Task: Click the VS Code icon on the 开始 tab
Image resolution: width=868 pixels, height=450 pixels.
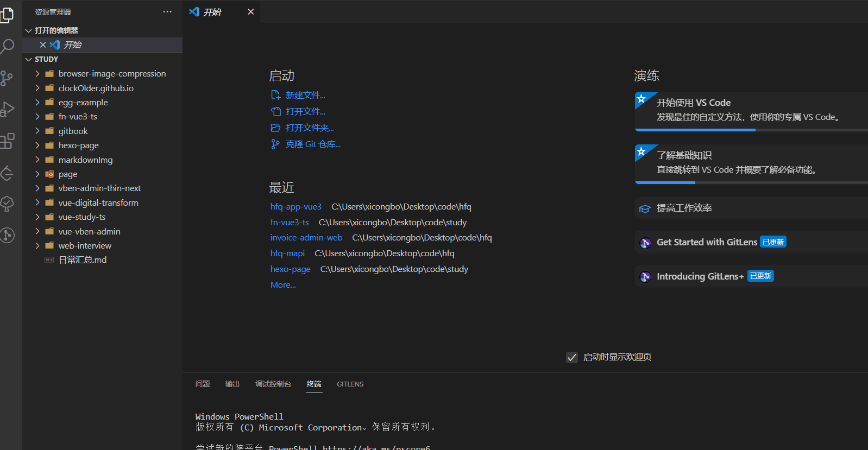Action: pyautogui.click(x=194, y=11)
